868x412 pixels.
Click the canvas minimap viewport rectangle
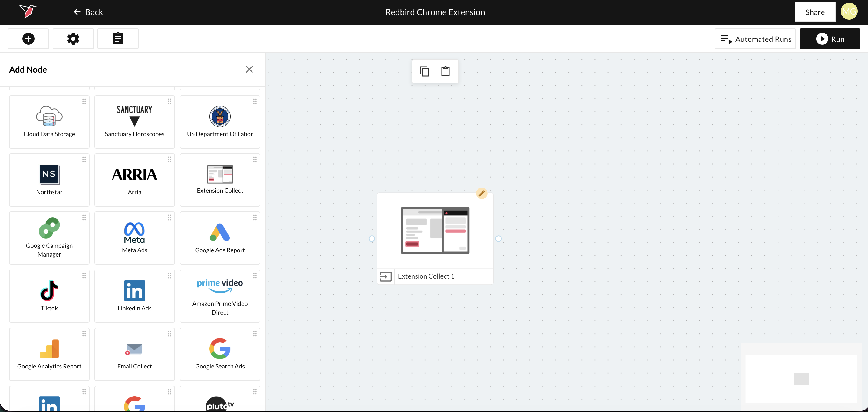click(801, 379)
